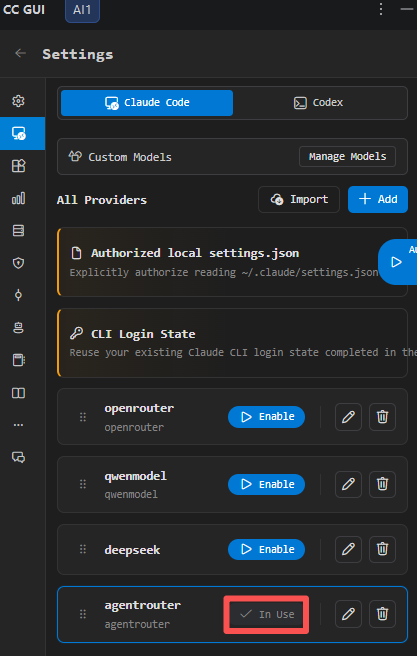Delete the deepseek provider with trash icon
The width and height of the screenshot is (417, 656).
coord(382,549)
